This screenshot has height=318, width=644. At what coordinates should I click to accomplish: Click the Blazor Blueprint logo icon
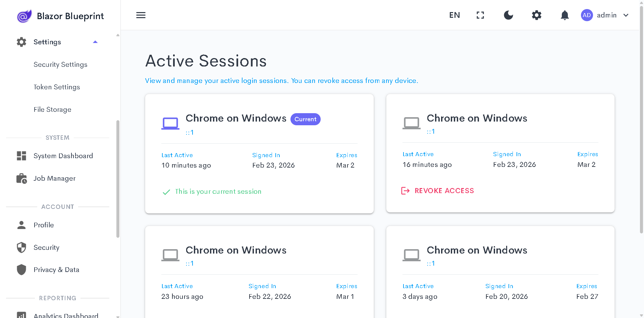click(x=24, y=16)
